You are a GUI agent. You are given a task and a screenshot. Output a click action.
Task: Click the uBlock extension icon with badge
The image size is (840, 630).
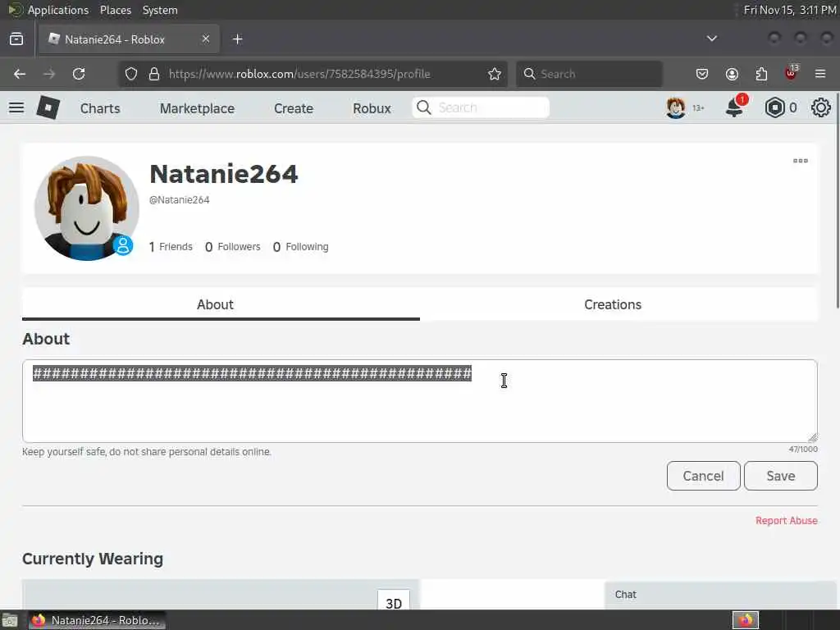(792, 73)
